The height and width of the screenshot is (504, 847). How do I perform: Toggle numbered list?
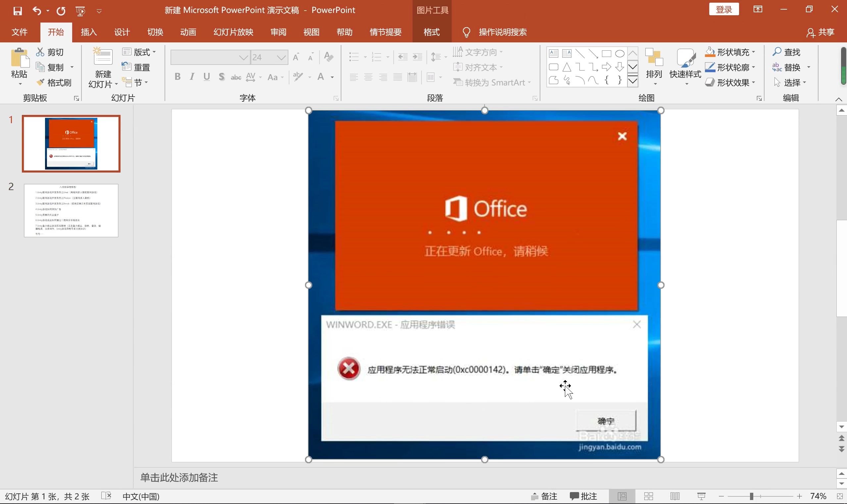(x=376, y=57)
